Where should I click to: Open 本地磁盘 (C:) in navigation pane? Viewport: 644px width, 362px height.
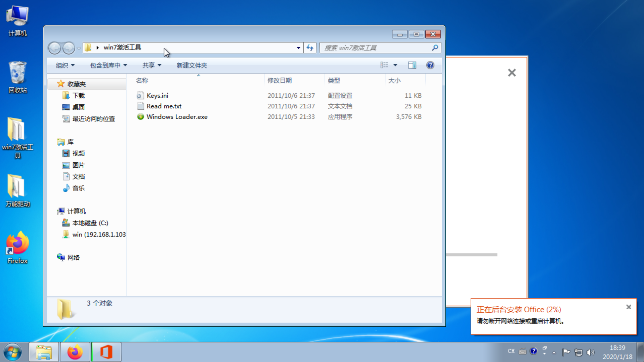90,223
